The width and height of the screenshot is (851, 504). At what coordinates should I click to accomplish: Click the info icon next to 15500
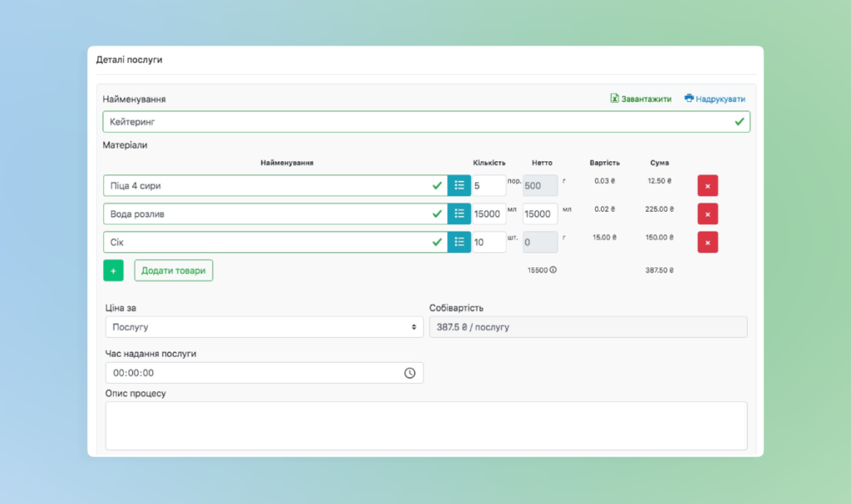tap(553, 270)
